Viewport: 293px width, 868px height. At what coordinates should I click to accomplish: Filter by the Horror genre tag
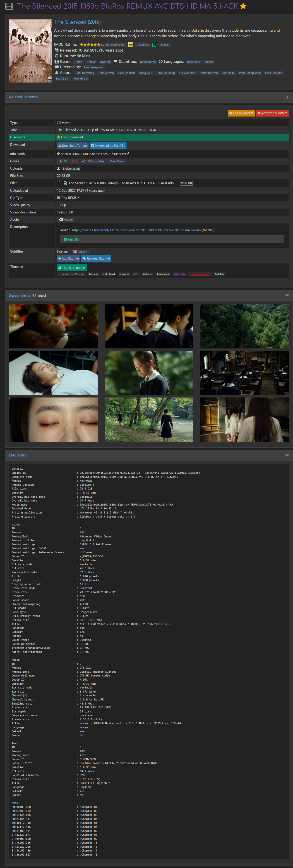(x=78, y=62)
